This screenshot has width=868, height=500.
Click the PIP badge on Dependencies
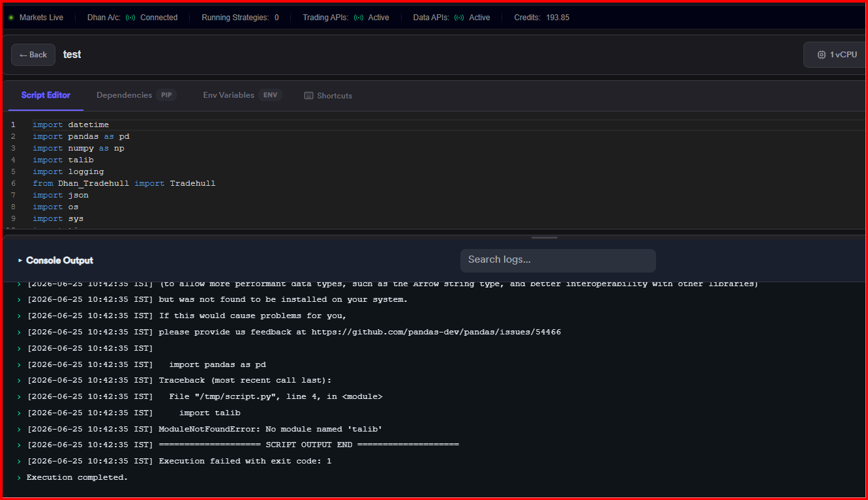(x=166, y=95)
